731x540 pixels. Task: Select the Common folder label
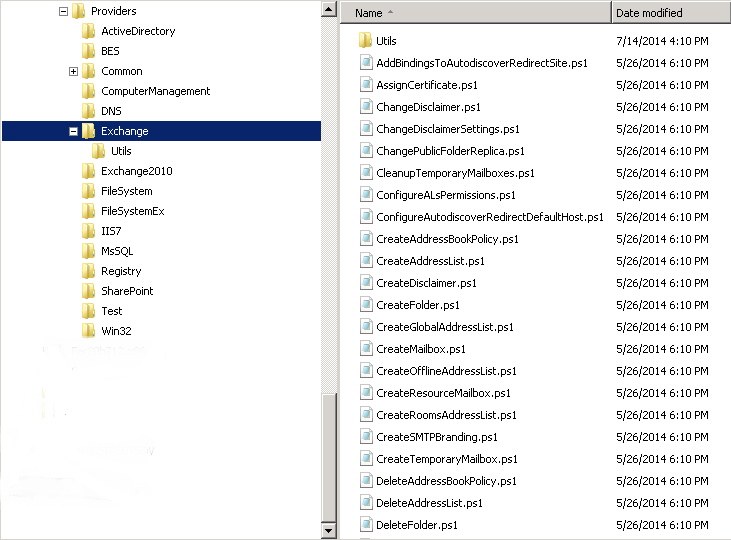pyautogui.click(x=122, y=71)
